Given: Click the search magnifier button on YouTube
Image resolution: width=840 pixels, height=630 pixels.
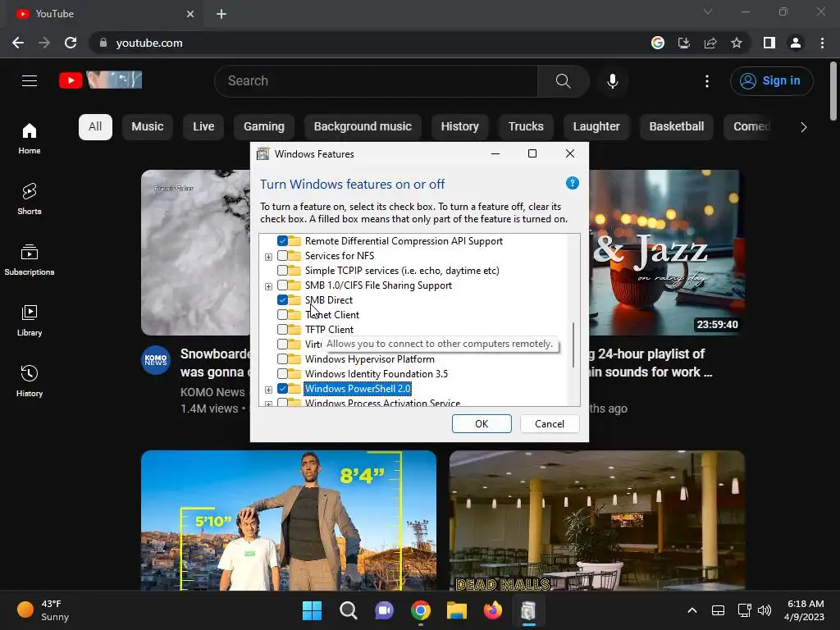Looking at the screenshot, I should point(563,81).
